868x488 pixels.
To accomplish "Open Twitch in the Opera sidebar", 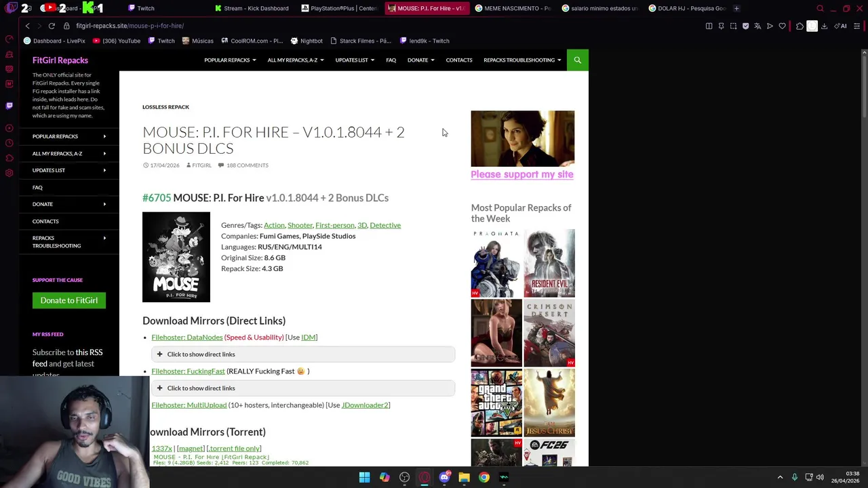I will tap(9, 106).
